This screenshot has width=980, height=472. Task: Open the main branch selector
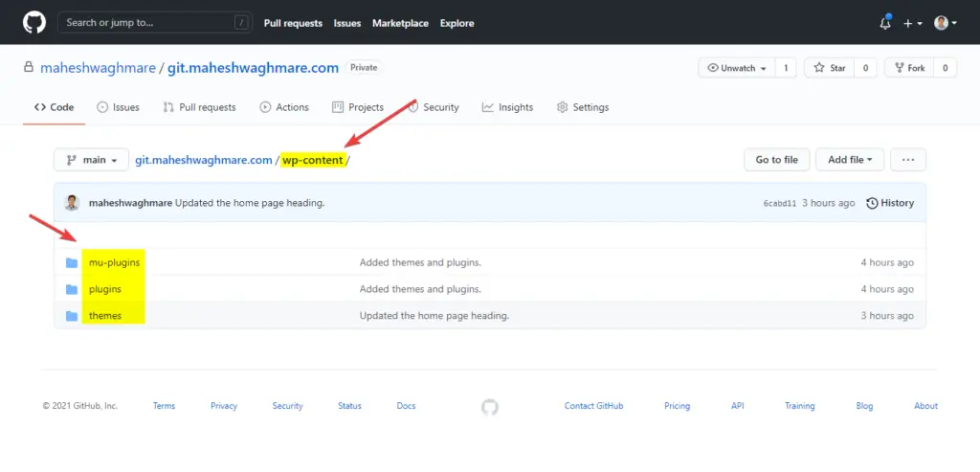(91, 160)
